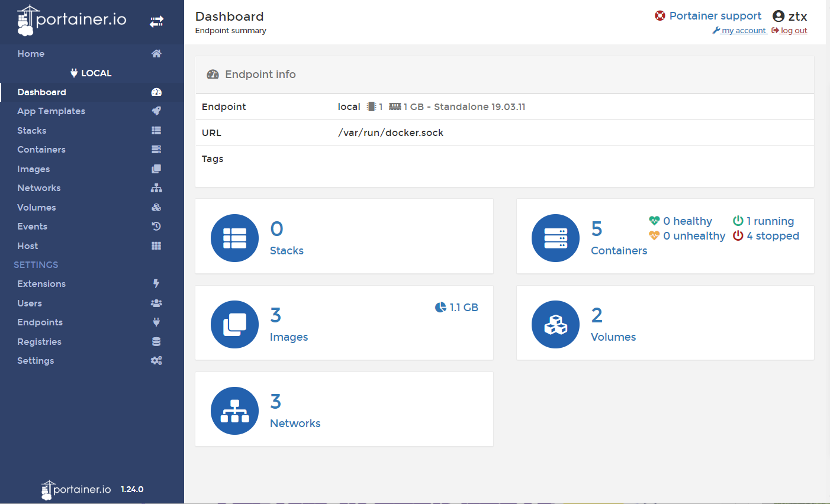Open Settings at the bottom of sidebar
830x504 pixels.
[x=92, y=361]
